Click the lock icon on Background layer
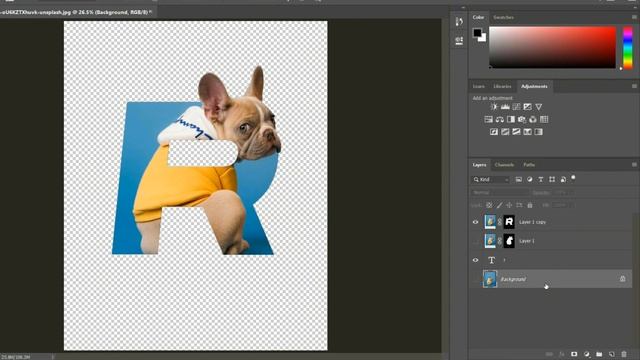640x360 pixels. point(622,279)
